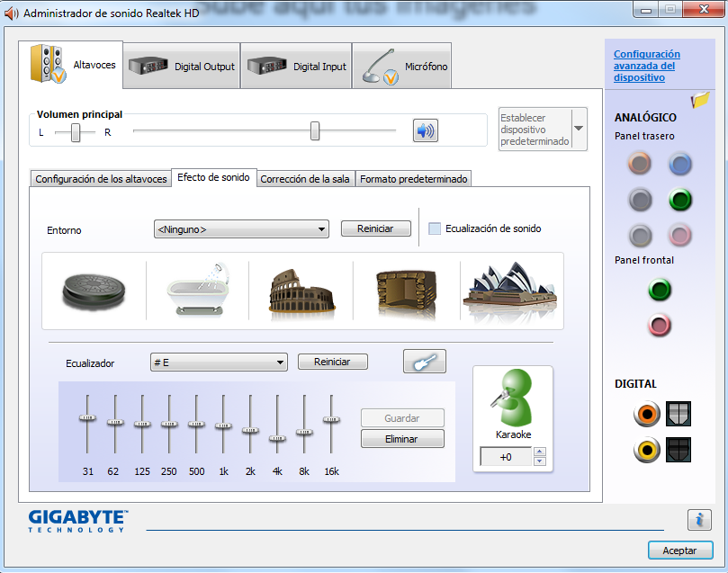Click the Eliminar equalizer button
The height and width of the screenshot is (573, 728).
pos(402,438)
